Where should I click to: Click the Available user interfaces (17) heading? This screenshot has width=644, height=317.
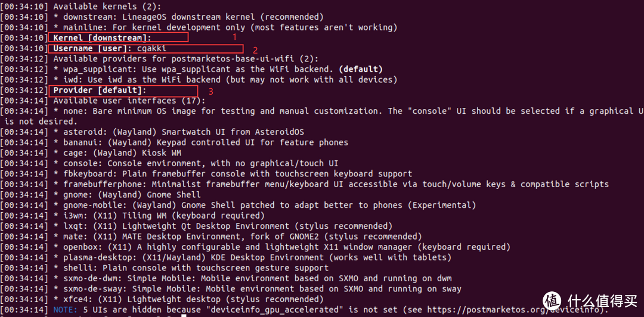tap(129, 101)
